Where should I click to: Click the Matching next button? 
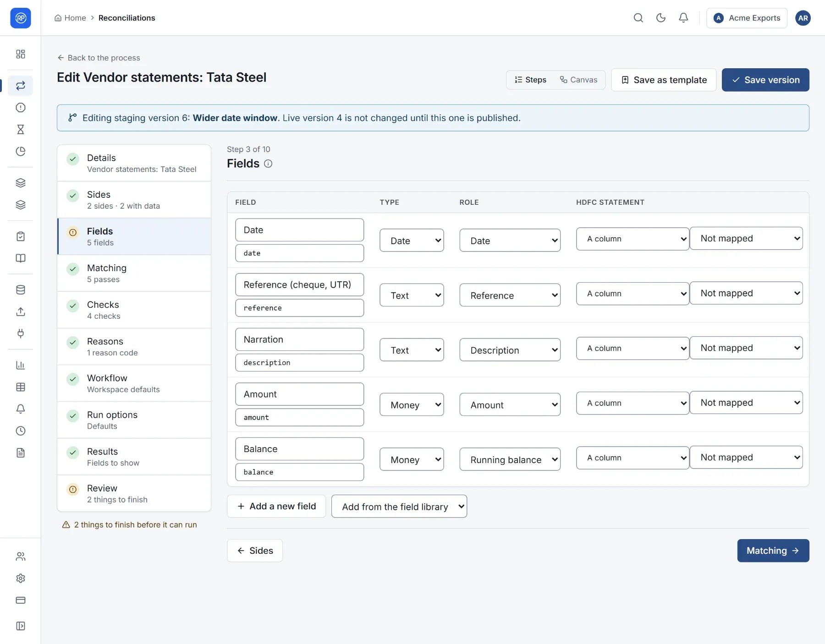coord(773,551)
